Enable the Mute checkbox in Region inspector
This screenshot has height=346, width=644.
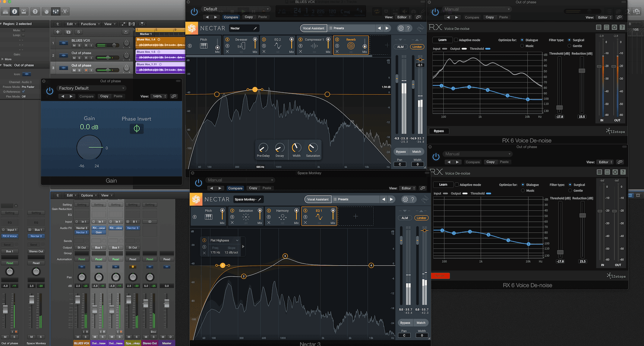23,30
